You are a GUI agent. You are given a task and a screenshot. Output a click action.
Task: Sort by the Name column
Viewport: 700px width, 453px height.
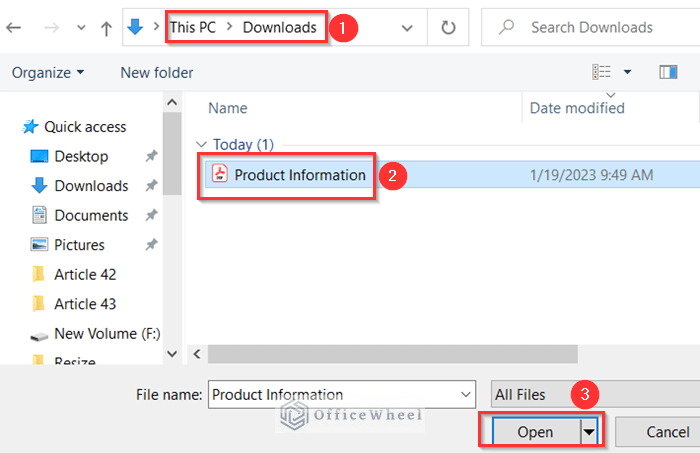228,108
